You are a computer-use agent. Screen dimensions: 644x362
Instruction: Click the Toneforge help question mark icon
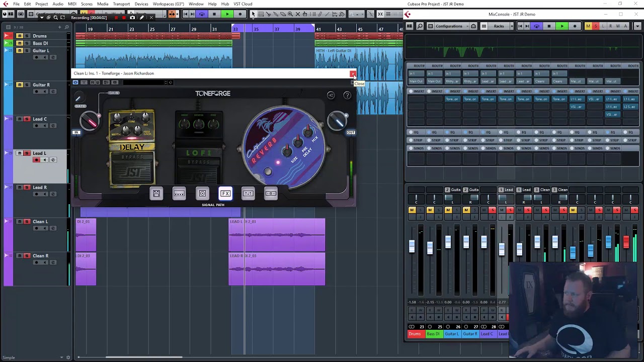(347, 96)
